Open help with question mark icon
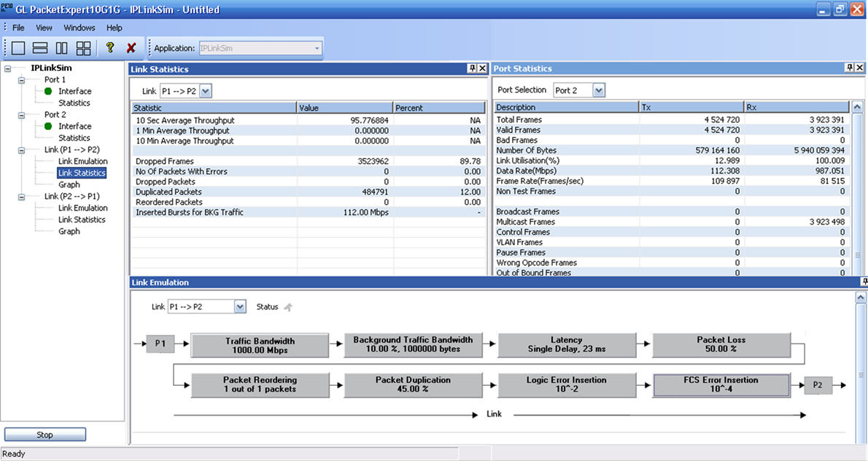The height and width of the screenshot is (461, 868). point(110,48)
